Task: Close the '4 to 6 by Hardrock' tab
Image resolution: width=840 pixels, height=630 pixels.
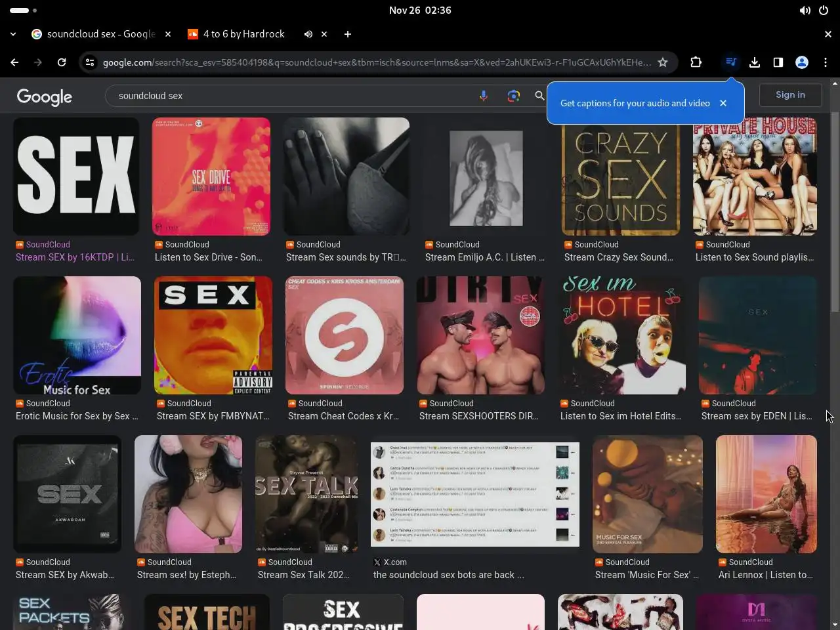Action: pos(324,34)
